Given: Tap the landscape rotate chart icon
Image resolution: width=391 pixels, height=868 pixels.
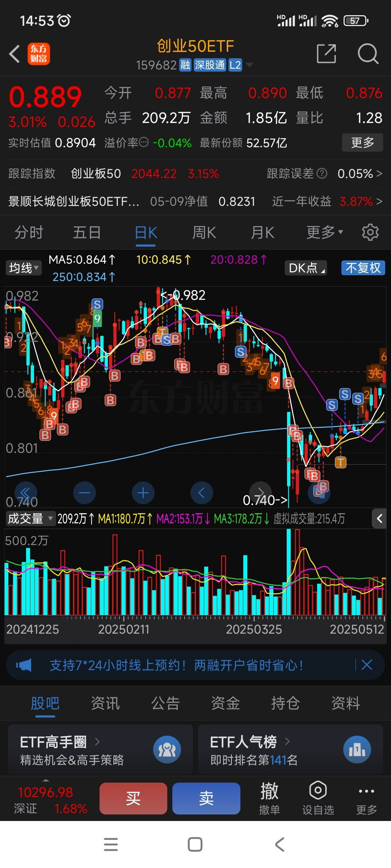Looking at the screenshot, I should click(x=319, y=493).
